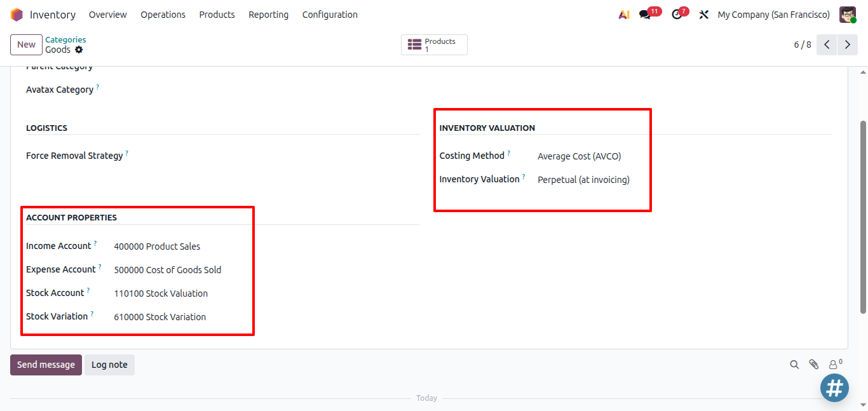Click the debug tools wrench icon

[703, 15]
